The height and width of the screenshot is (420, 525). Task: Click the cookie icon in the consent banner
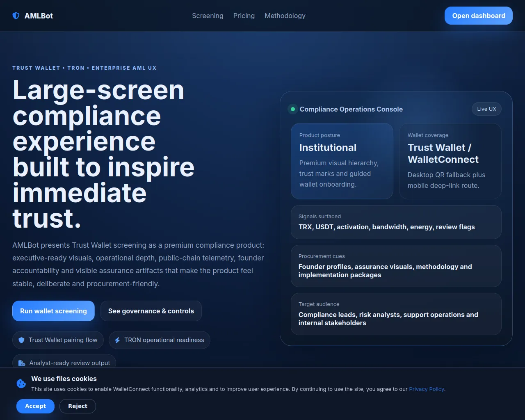click(x=21, y=383)
